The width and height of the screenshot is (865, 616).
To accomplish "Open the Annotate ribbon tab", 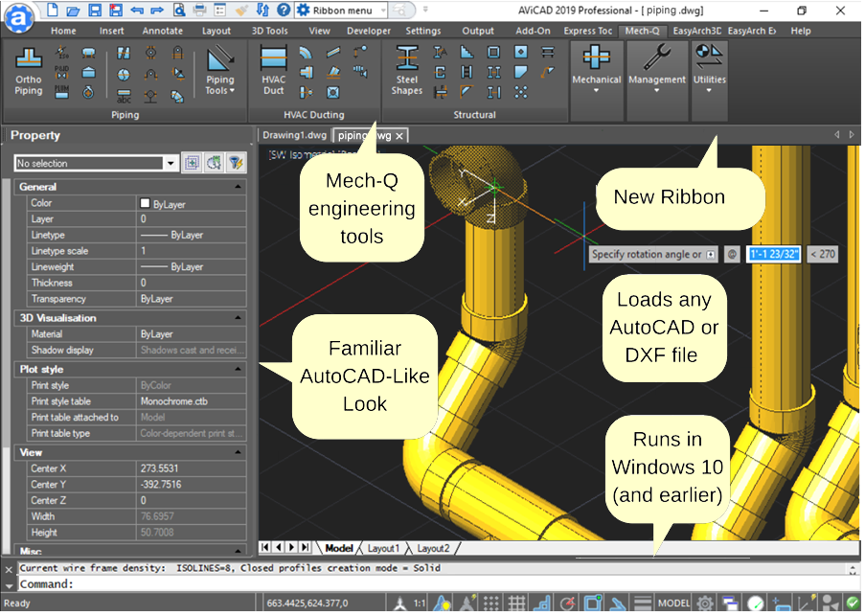I will click(x=162, y=31).
